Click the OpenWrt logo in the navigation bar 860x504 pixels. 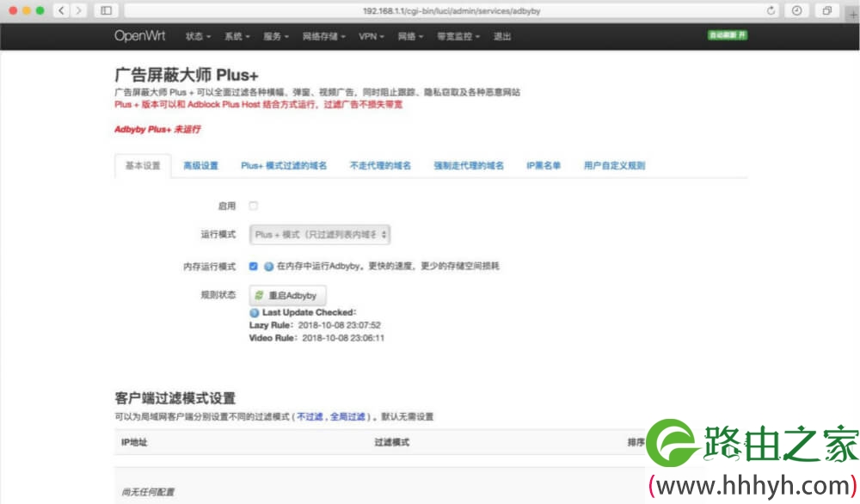coord(139,36)
